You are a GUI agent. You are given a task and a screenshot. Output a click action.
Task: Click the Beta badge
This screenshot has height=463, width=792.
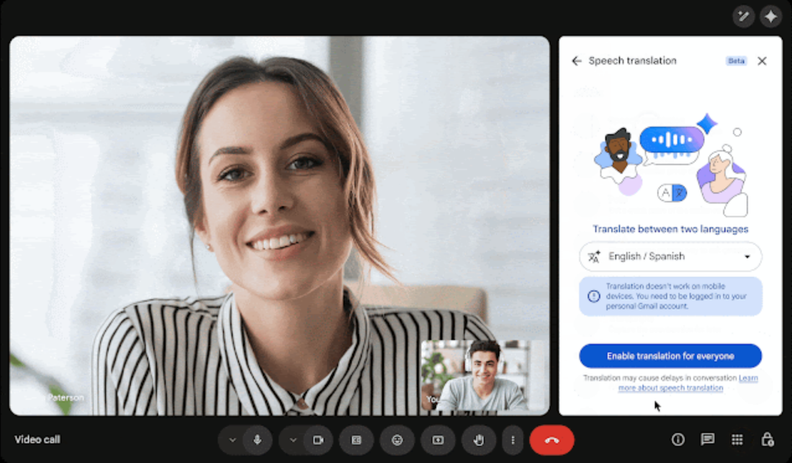(x=736, y=61)
